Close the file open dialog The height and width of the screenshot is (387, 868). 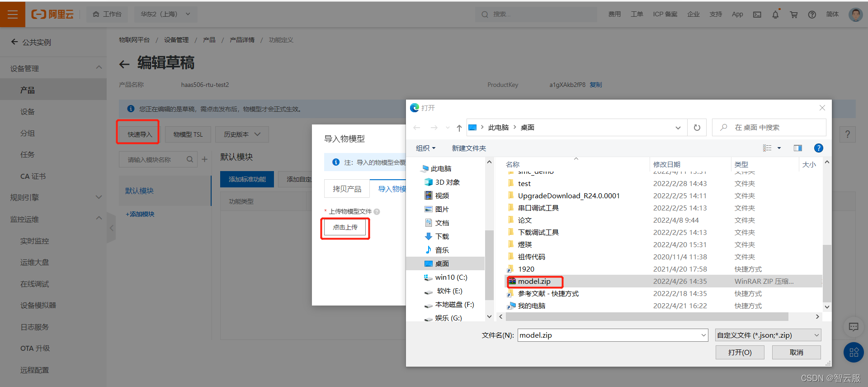coord(822,108)
